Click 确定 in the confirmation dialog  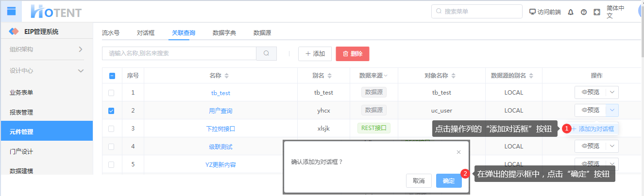449,180
